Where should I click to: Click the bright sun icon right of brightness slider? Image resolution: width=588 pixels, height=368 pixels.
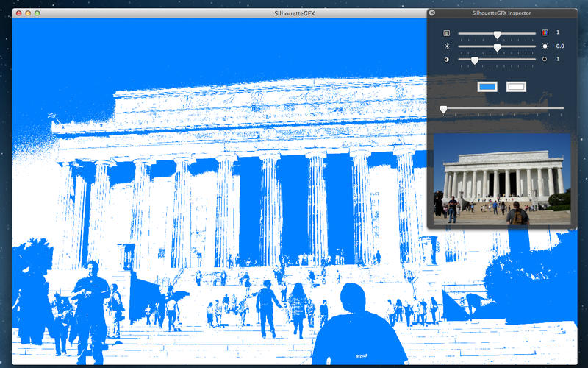545,46
